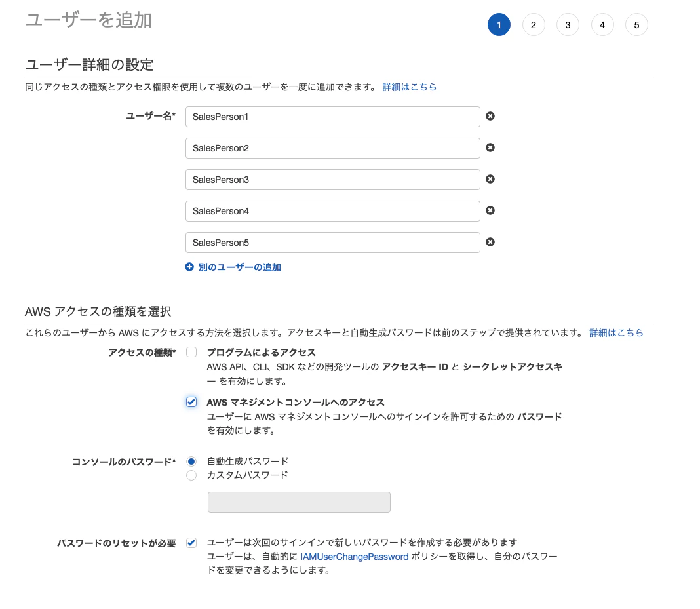The width and height of the screenshot is (700, 609).
Task: Remove the SalesPerson1 user row
Action: pos(490,116)
